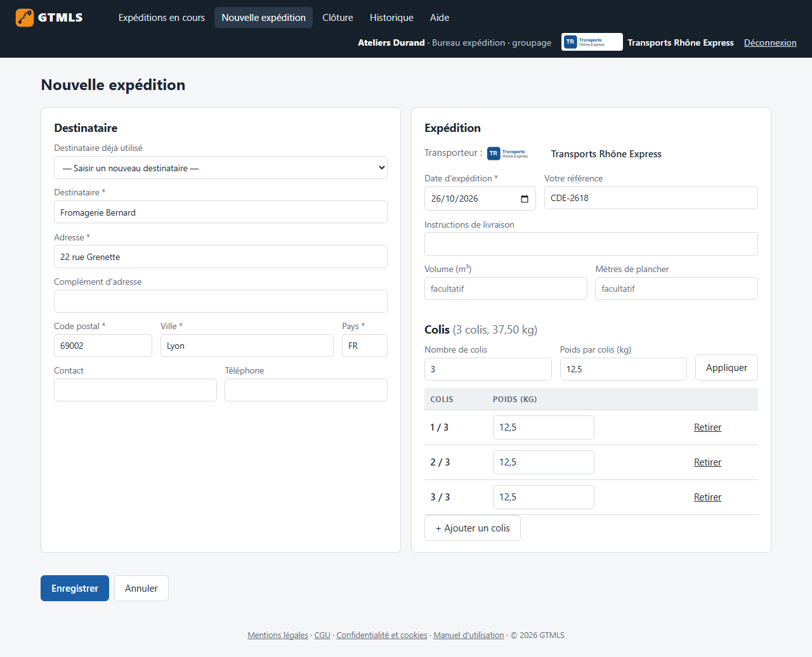Screen dimensions: 812x657
Task: Focus the 'Adresse' field
Action: pos(221,257)
